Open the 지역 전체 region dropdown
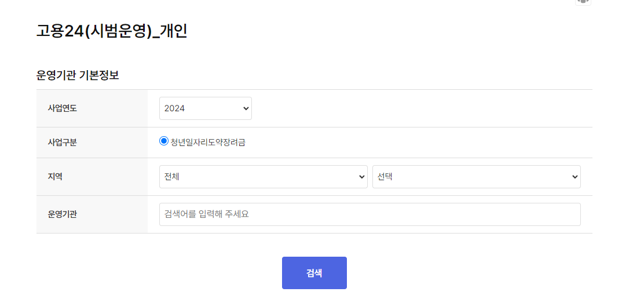The image size is (644, 299). click(x=264, y=177)
